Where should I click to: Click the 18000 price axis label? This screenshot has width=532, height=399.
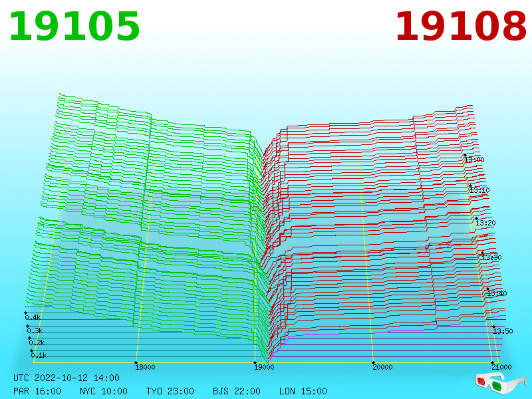pos(145,367)
